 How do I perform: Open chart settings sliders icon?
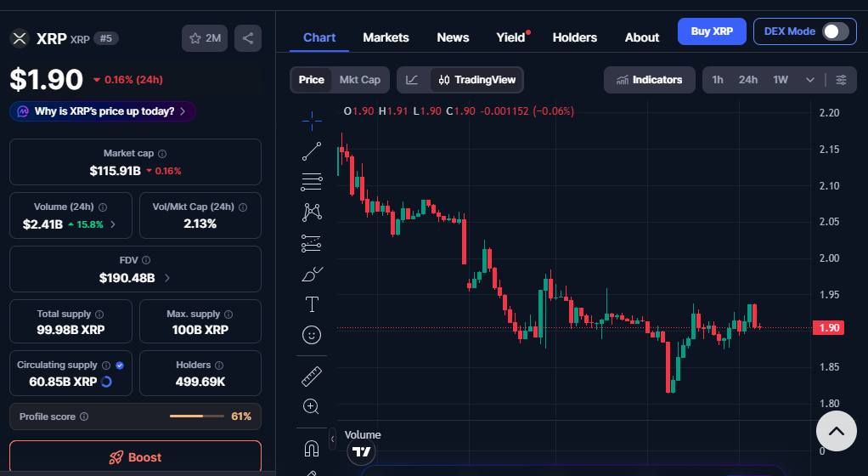pos(841,80)
